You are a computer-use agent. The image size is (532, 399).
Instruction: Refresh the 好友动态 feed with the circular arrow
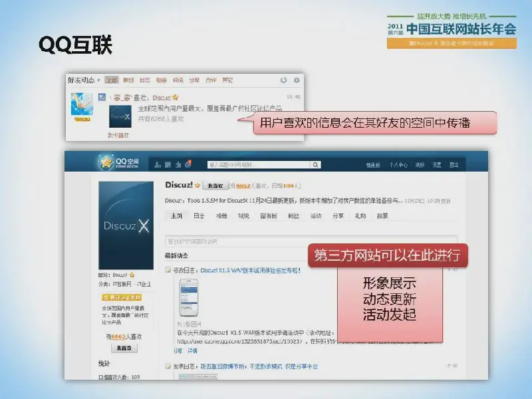point(284,80)
